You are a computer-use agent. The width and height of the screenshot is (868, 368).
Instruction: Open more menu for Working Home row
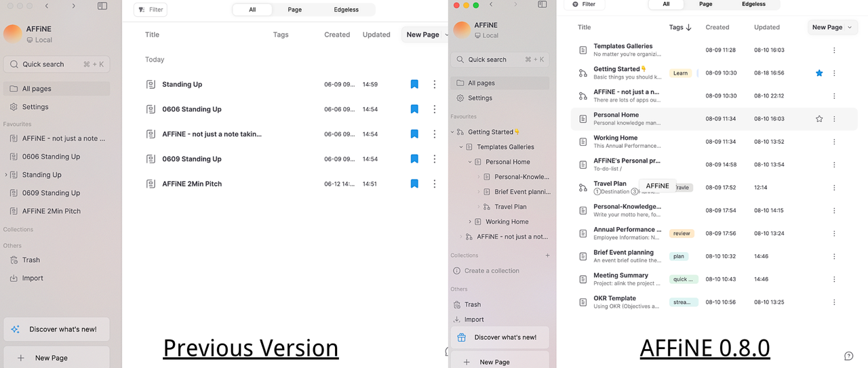tap(834, 142)
